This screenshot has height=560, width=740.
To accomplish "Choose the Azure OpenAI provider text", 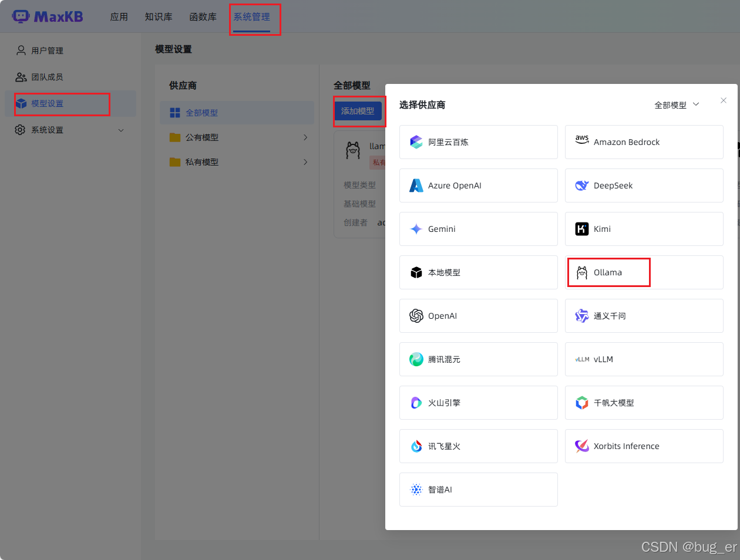I will point(455,185).
